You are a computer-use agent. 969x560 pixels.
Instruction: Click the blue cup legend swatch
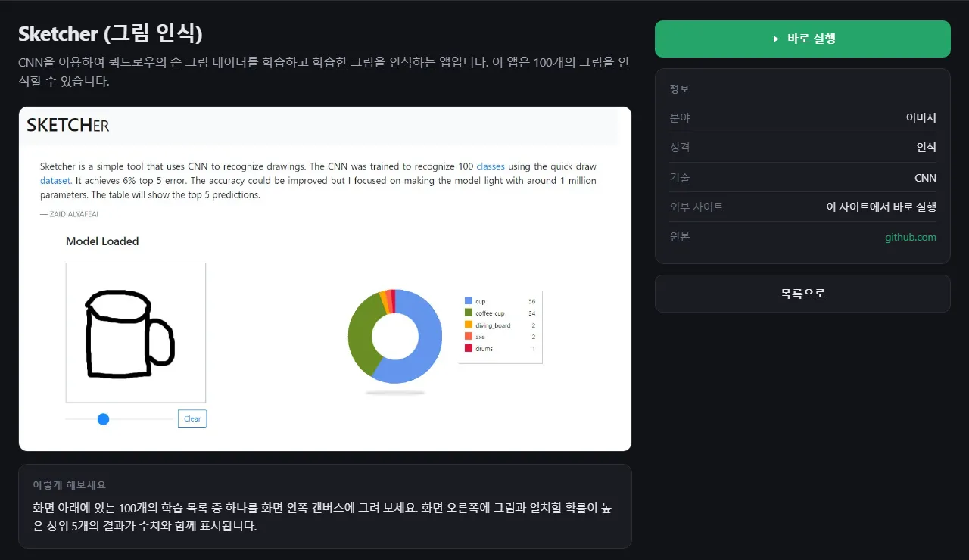coord(469,301)
